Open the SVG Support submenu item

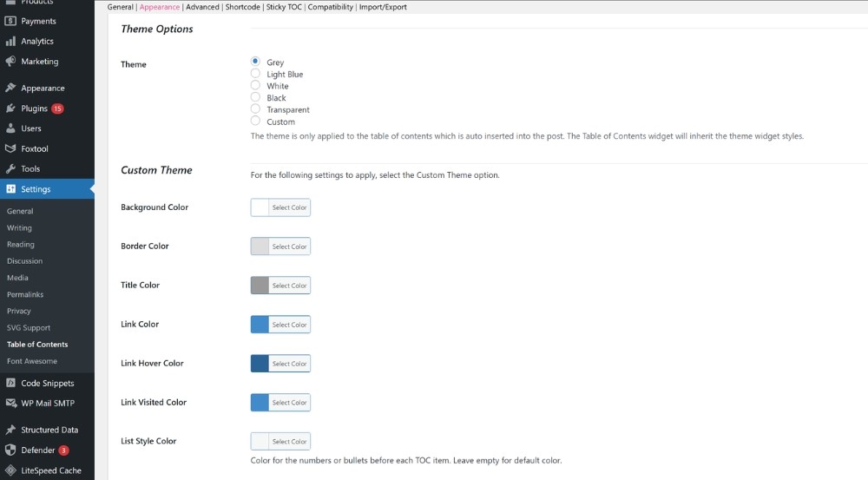coord(29,328)
